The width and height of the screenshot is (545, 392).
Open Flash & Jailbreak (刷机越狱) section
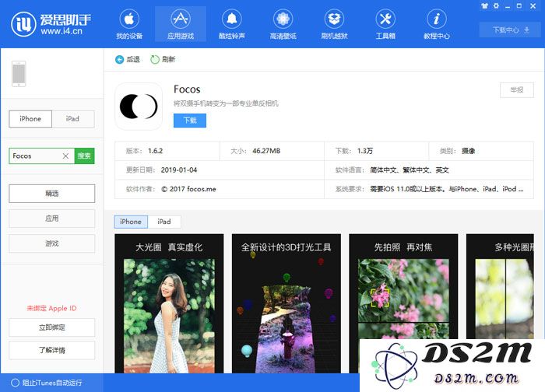click(334, 24)
